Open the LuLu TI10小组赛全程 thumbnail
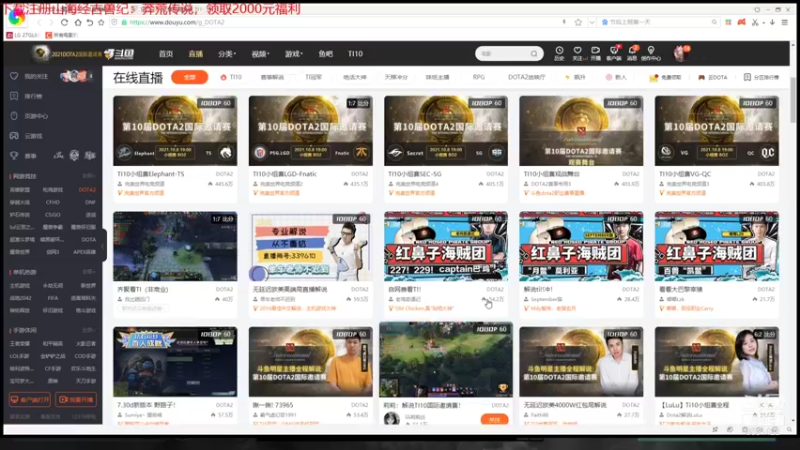The width and height of the screenshot is (800, 450). click(x=717, y=362)
